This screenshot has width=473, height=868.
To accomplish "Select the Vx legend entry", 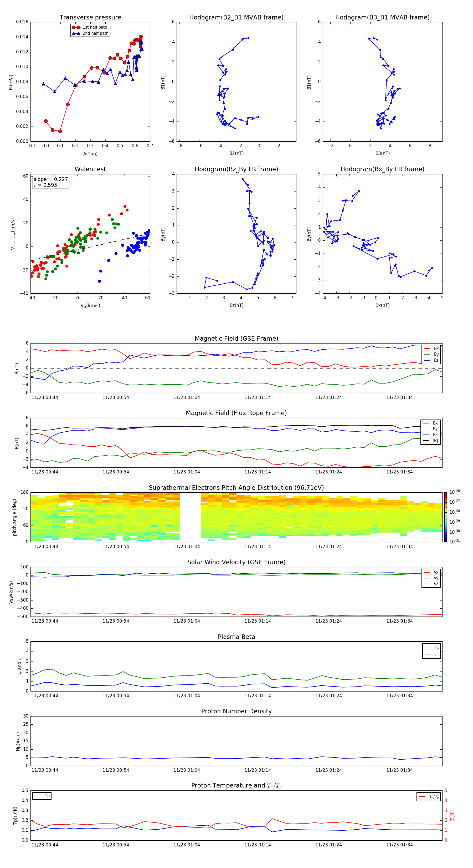I will point(431,572).
